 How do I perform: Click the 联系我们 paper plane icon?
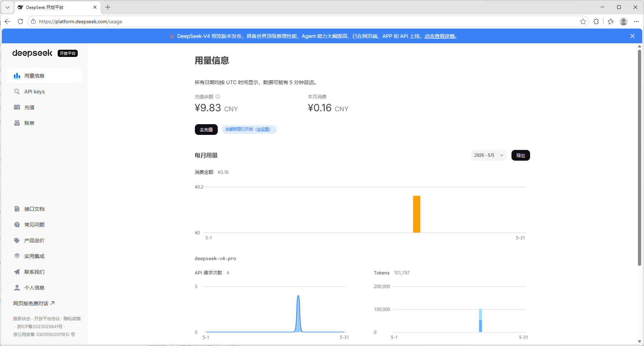point(17,272)
